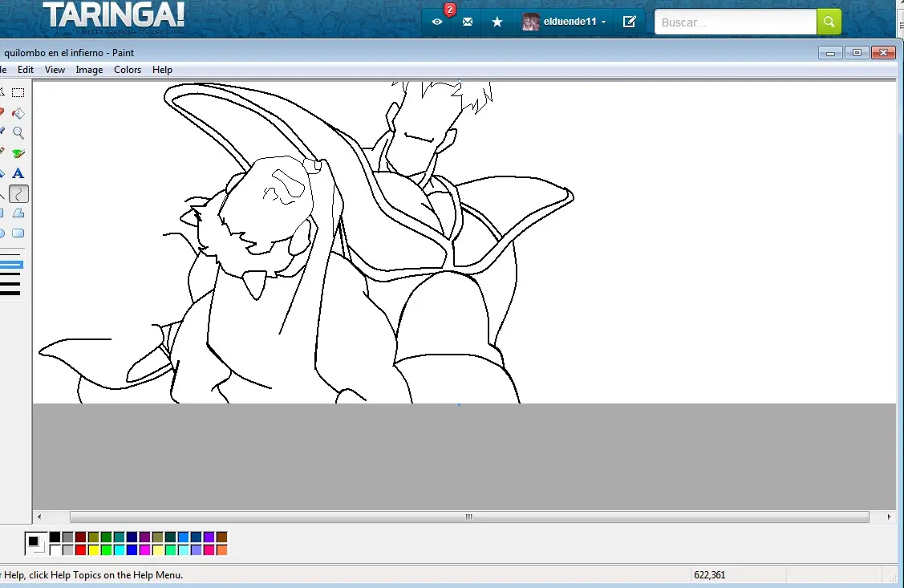Screen dimensions: 904x588
Task: Maximize the Paint window
Action: (x=857, y=53)
